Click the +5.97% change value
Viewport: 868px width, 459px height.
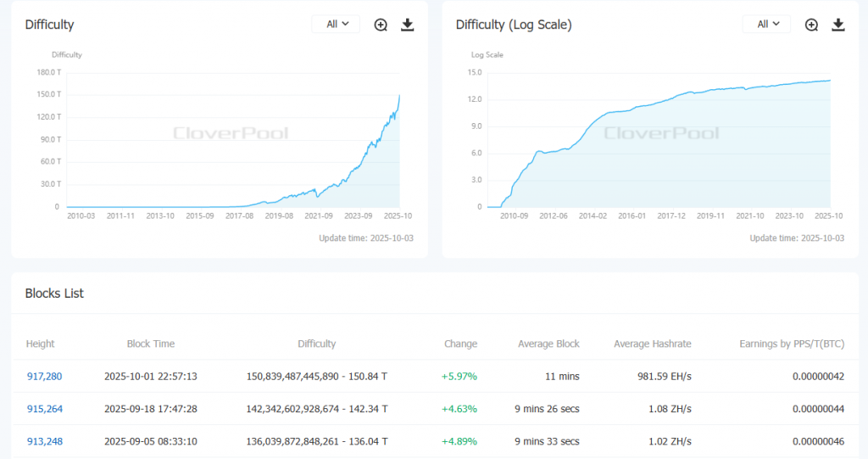[x=459, y=377]
